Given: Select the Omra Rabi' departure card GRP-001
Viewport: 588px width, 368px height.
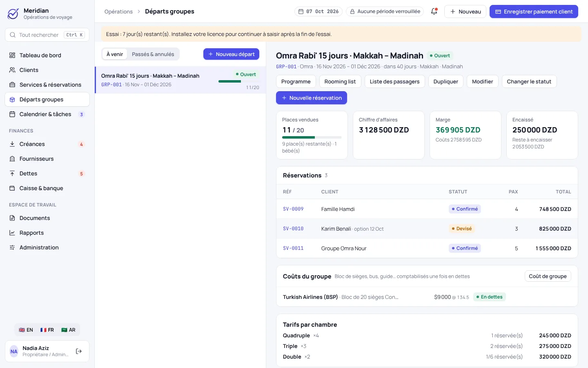Looking at the screenshot, I should [180, 80].
